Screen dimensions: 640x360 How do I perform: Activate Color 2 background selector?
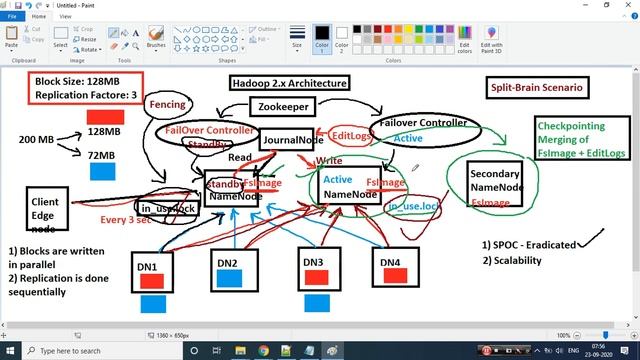tap(342, 39)
